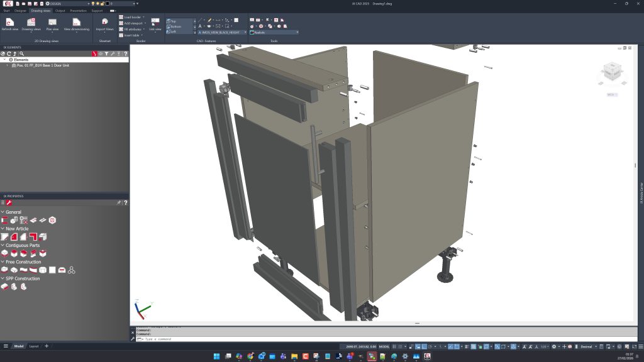Image resolution: width=644 pixels, height=362 pixels.
Task: Click the Import Views icon
Action: (x=104, y=22)
